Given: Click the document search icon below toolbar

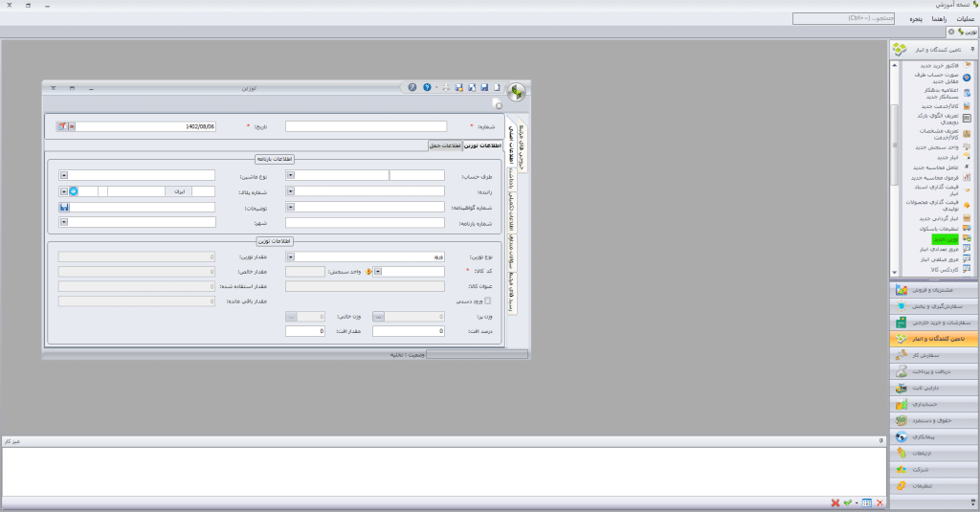Looking at the screenshot, I should [497, 103].
